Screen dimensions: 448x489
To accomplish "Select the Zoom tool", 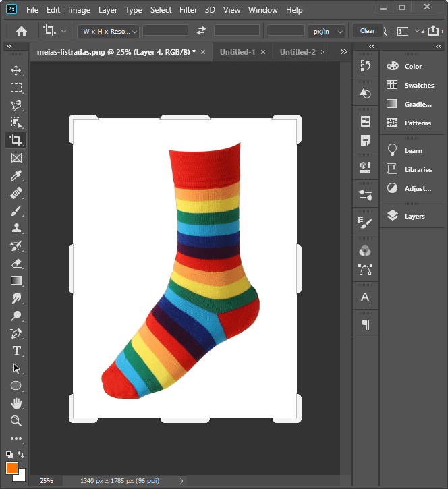I will coord(16,421).
